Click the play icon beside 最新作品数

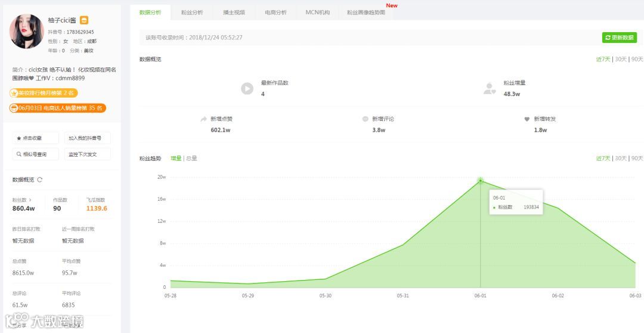(x=247, y=88)
